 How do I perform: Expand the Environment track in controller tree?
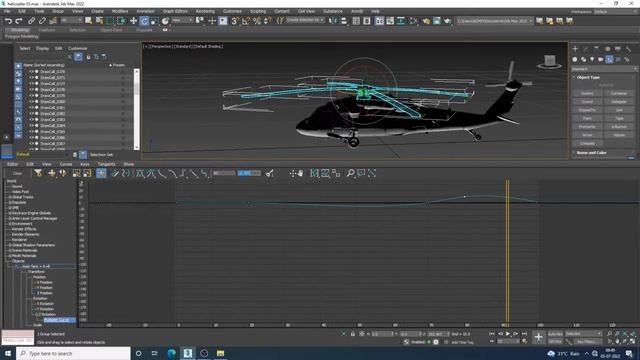coord(10,224)
